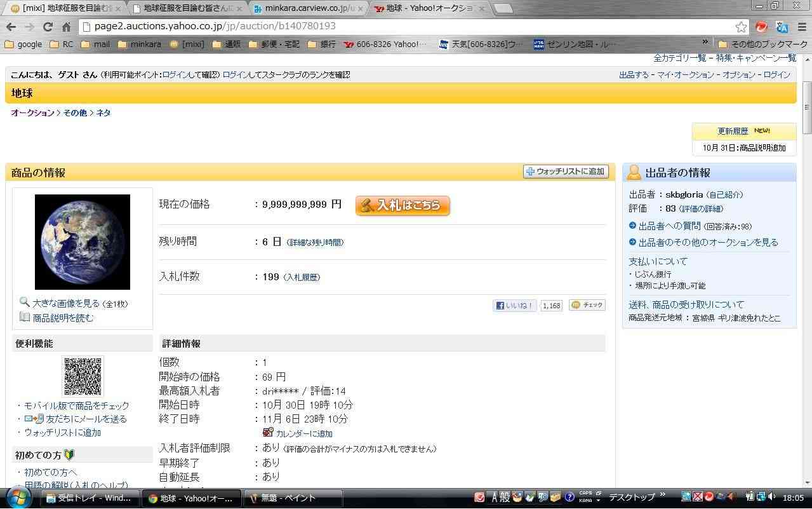Open the 初めての方へ link
The width and height of the screenshot is (812, 509).
pos(50,472)
